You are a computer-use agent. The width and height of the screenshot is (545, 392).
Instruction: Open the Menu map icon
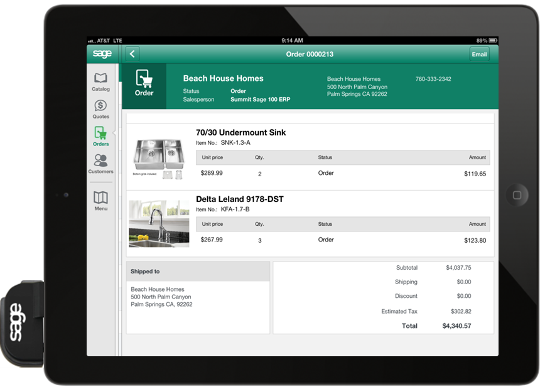pyautogui.click(x=100, y=198)
